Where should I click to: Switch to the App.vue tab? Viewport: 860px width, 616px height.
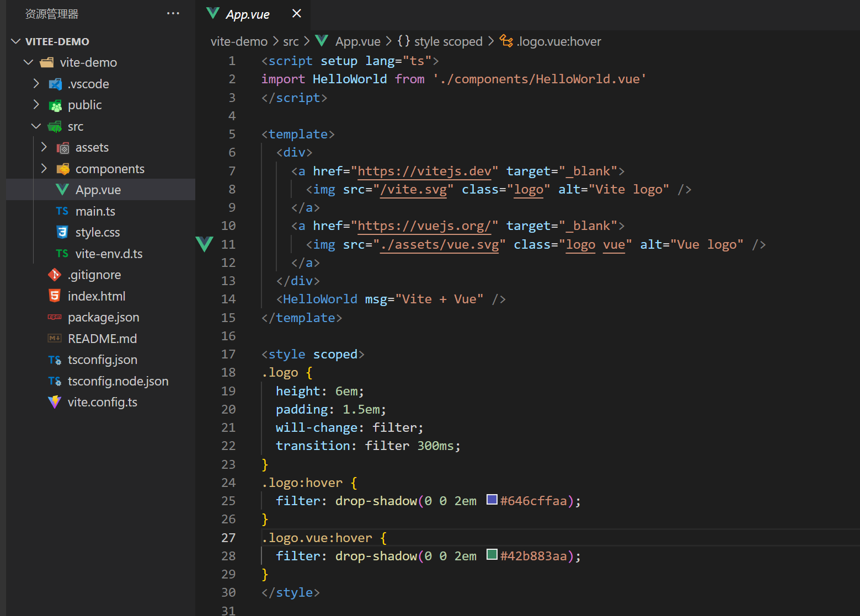point(248,14)
